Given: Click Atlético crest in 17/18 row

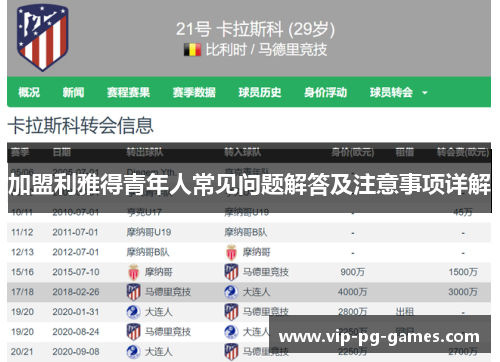Looking at the screenshot, I should tap(133, 292).
